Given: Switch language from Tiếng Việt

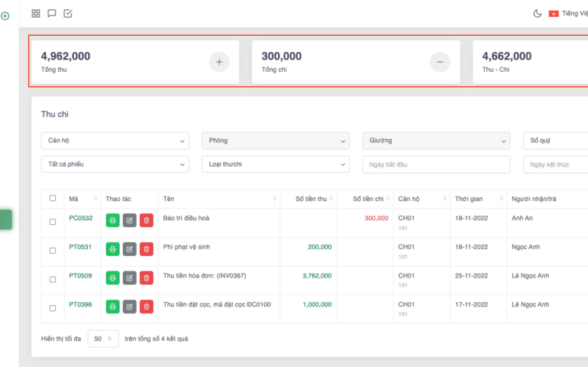Looking at the screenshot, I should tap(568, 14).
